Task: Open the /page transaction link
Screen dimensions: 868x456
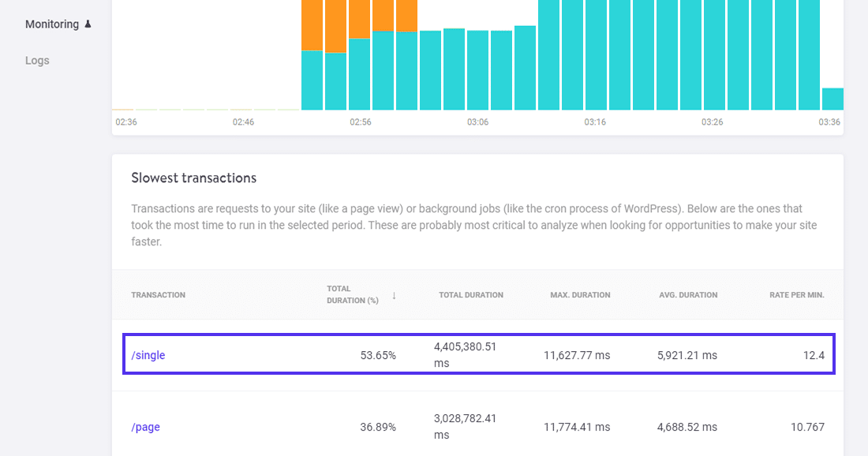Action: click(x=146, y=427)
